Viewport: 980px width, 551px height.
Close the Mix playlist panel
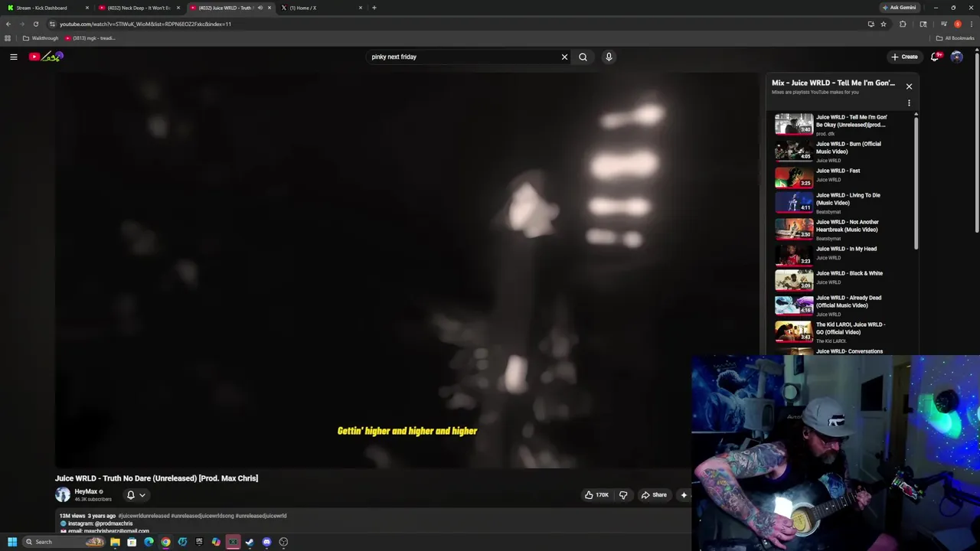[x=909, y=86]
